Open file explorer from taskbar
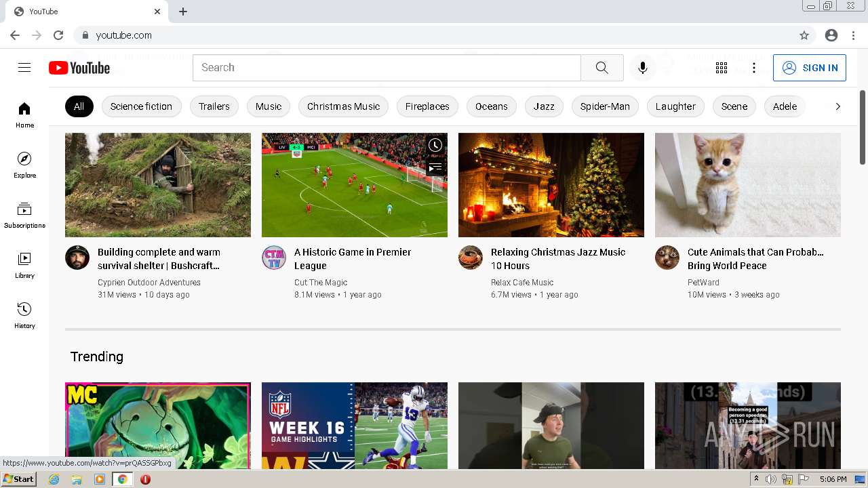This screenshot has height=488, width=868. tap(77, 479)
